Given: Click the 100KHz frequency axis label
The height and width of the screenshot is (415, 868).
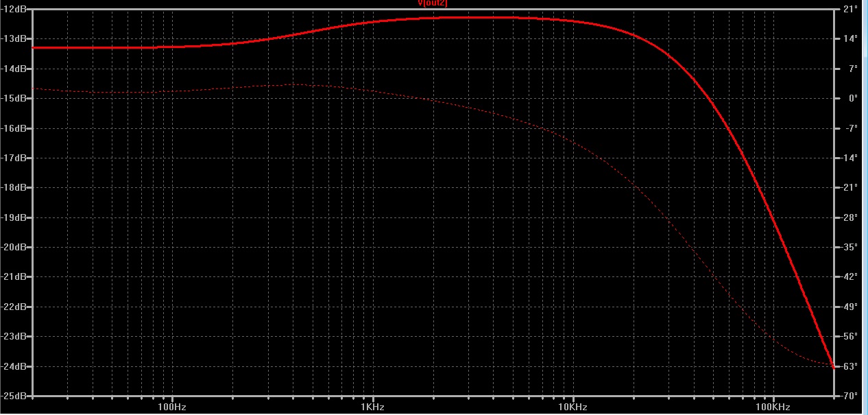Looking at the screenshot, I should pos(774,407).
